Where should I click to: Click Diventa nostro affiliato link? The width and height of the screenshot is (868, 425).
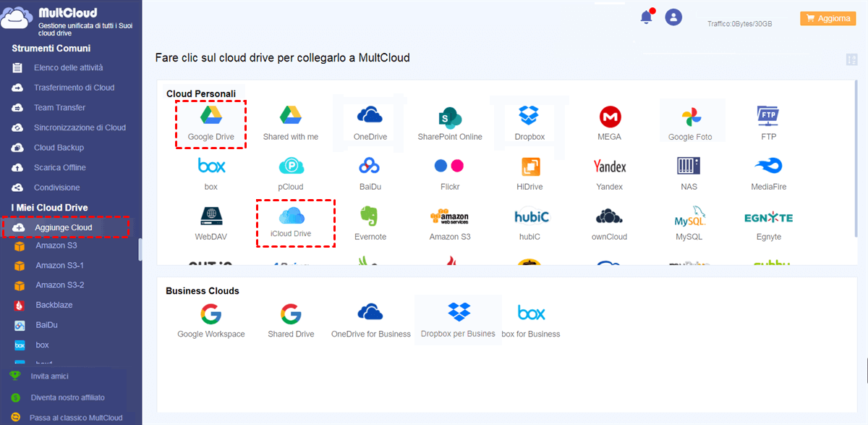pyautogui.click(x=67, y=397)
